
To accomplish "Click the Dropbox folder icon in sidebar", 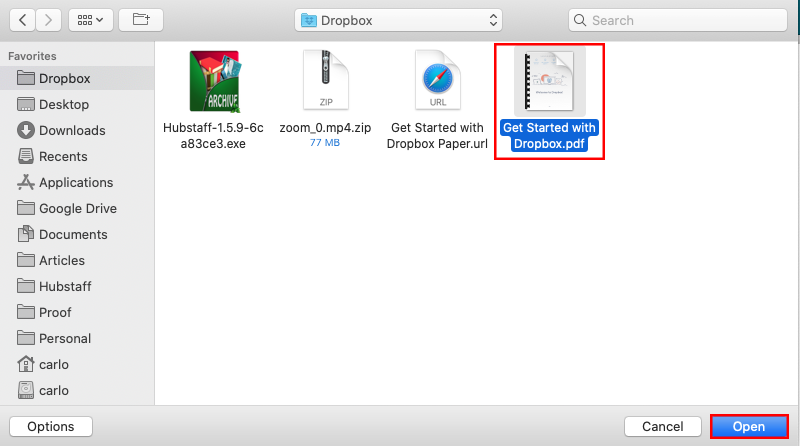I will coord(26,78).
